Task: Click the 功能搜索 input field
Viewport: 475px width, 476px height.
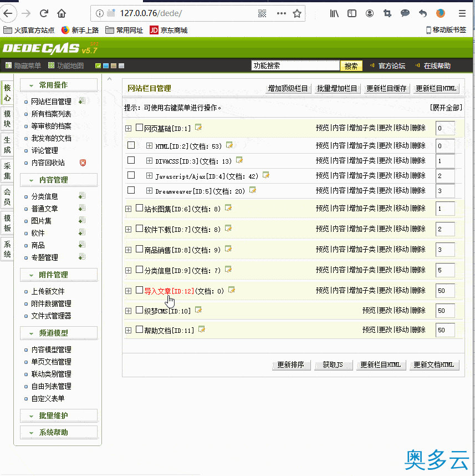Action: pos(295,65)
